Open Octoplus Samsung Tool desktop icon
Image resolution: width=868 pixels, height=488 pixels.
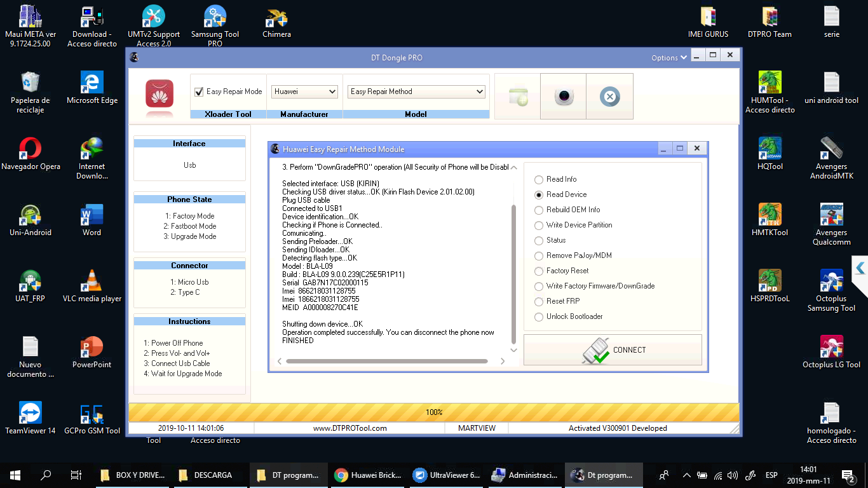[832, 290]
